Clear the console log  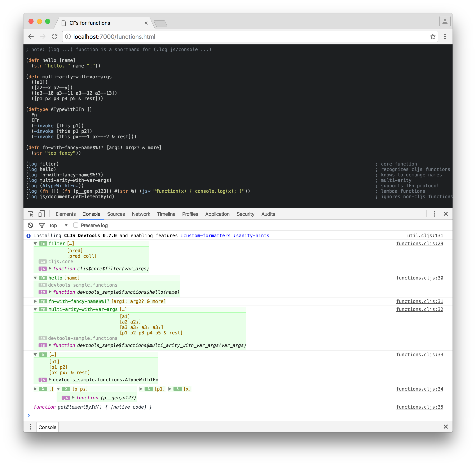pyautogui.click(x=30, y=225)
